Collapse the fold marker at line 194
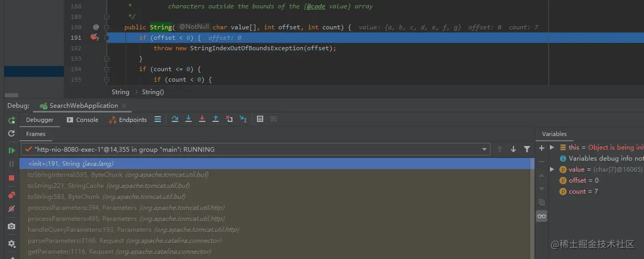Viewport: 644px width, 259px height. [107, 69]
